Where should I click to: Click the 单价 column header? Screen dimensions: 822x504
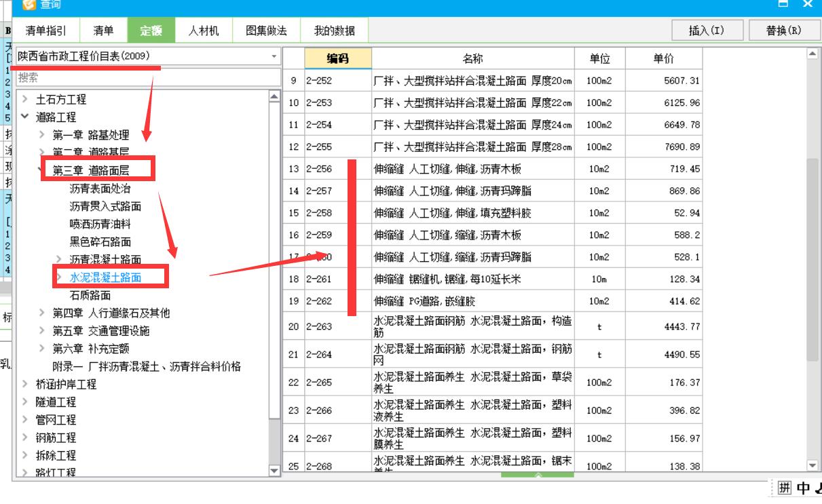[663, 58]
